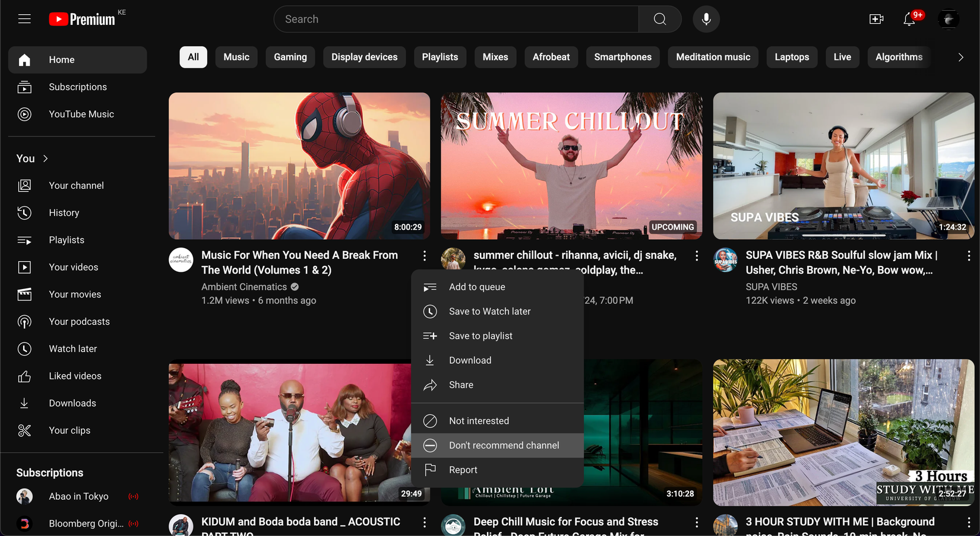980x536 pixels.
Task: Open History from the sidebar
Action: (64, 213)
